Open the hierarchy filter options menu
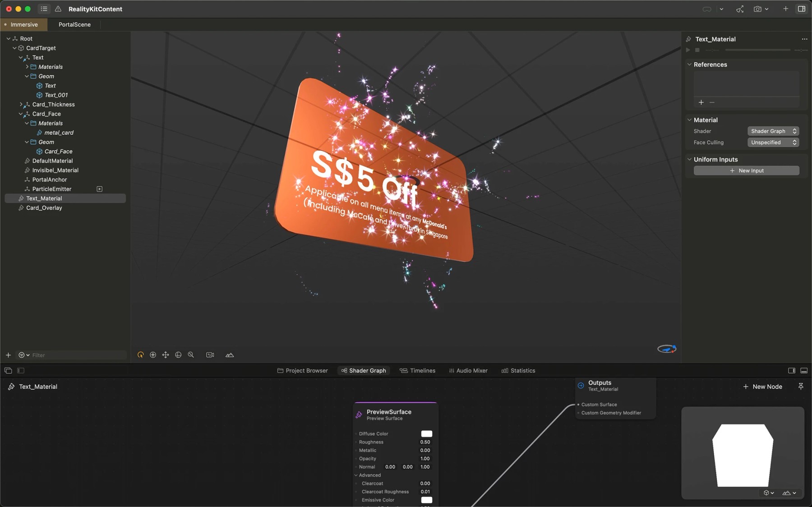This screenshot has height=507, width=812. pyautogui.click(x=24, y=355)
